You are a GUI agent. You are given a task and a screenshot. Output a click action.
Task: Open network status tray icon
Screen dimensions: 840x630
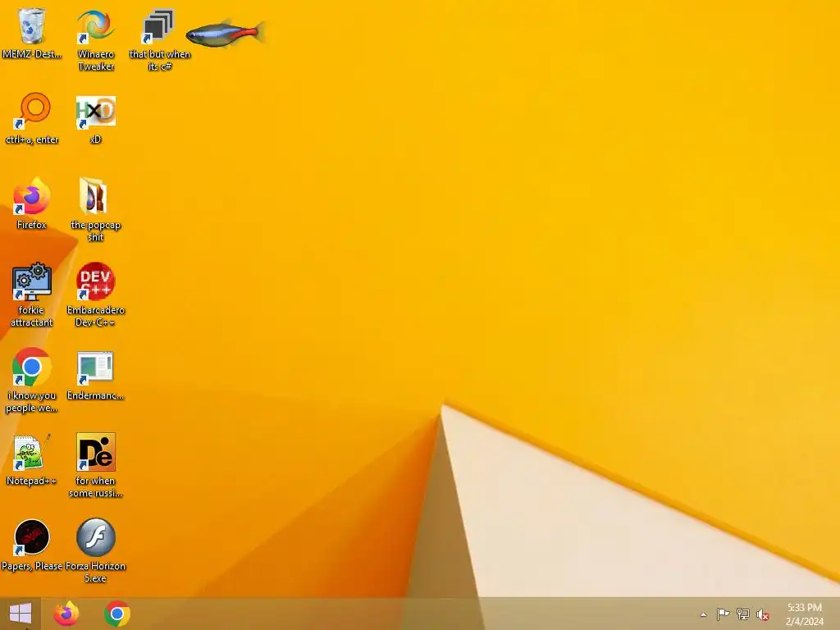(743, 614)
